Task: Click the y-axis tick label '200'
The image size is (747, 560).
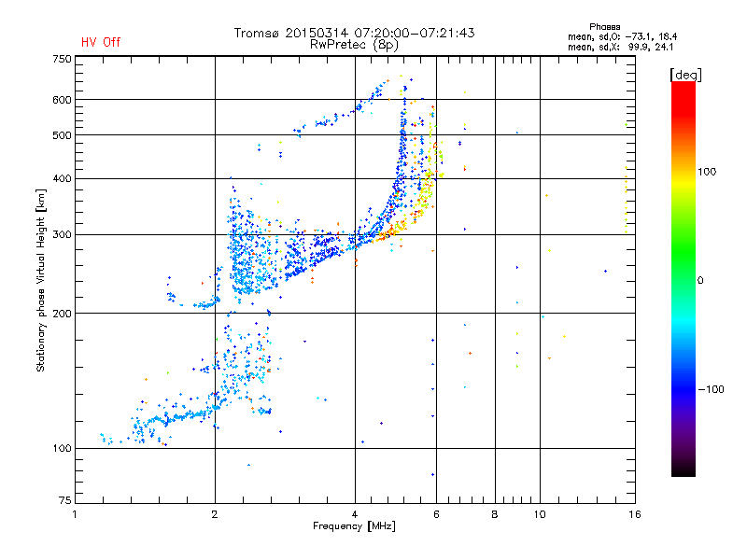Action: (x=62, y=314)
